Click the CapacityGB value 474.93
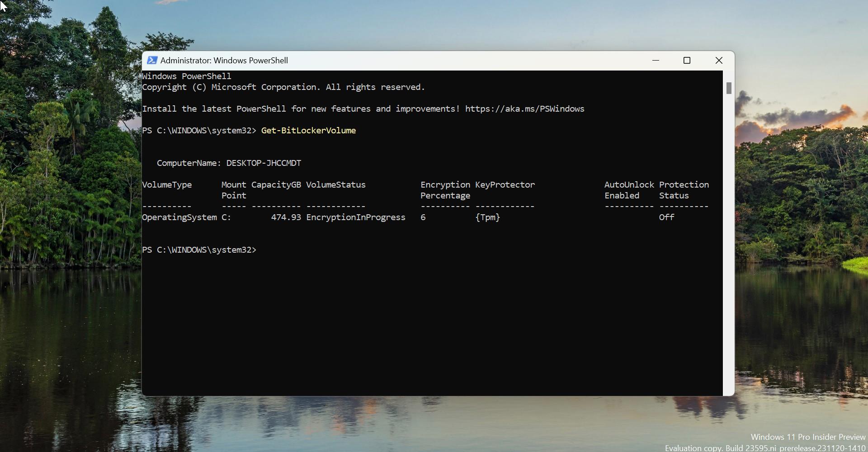868x452 pixels. coord(286,217)
